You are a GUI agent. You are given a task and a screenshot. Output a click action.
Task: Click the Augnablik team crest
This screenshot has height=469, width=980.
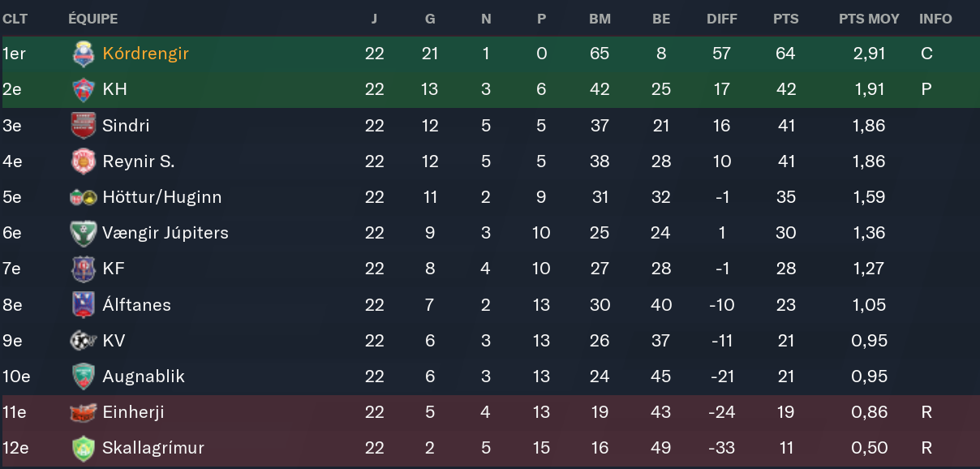click(x=84, y=376)
